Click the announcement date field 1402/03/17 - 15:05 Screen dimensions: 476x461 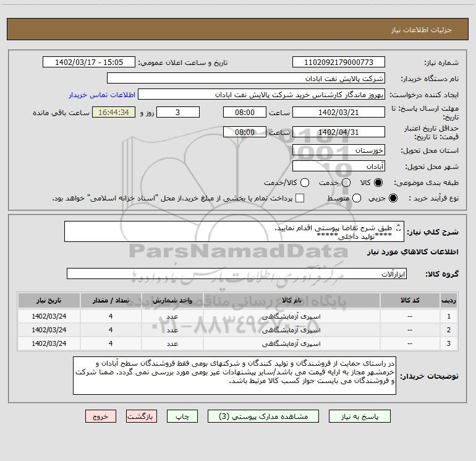click(x=89, y=62)
